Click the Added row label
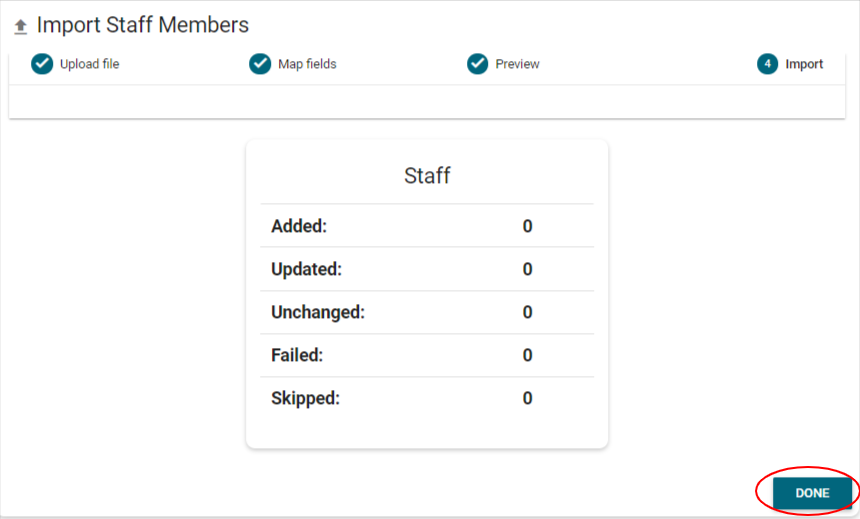860x519 pixels. tap(299, 226)
